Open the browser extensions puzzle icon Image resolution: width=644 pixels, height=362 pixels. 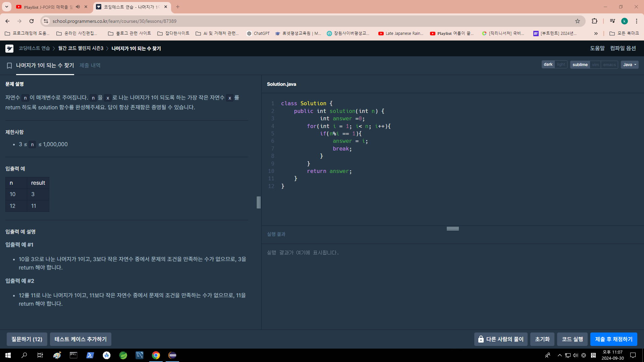pyautogui.click(x=594, y=21)
